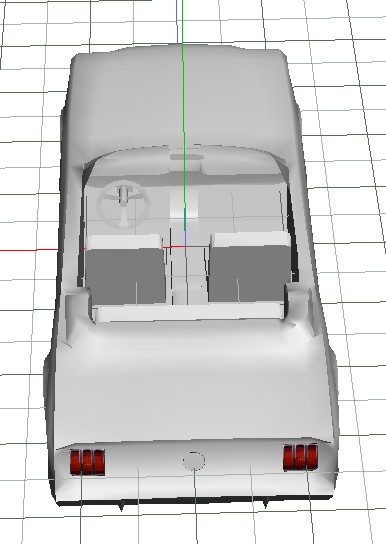Click the red axis line left of car

pos(28,250)
